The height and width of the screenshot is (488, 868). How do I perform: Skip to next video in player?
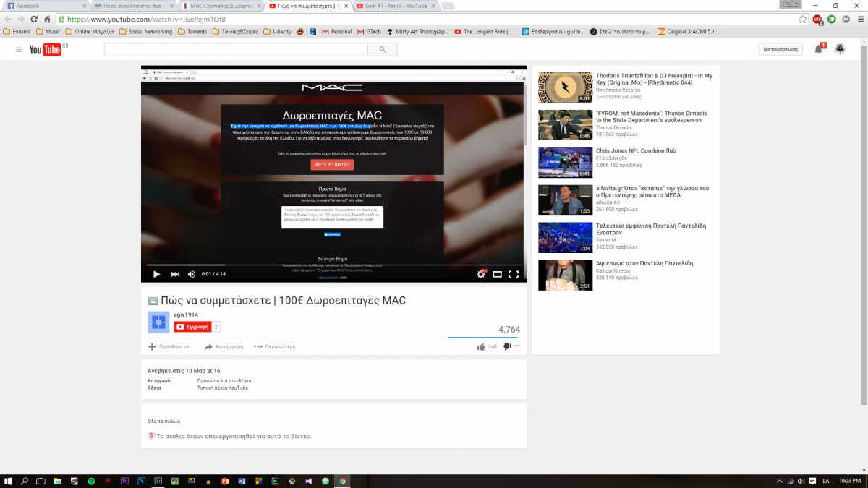tap(175, 274)
